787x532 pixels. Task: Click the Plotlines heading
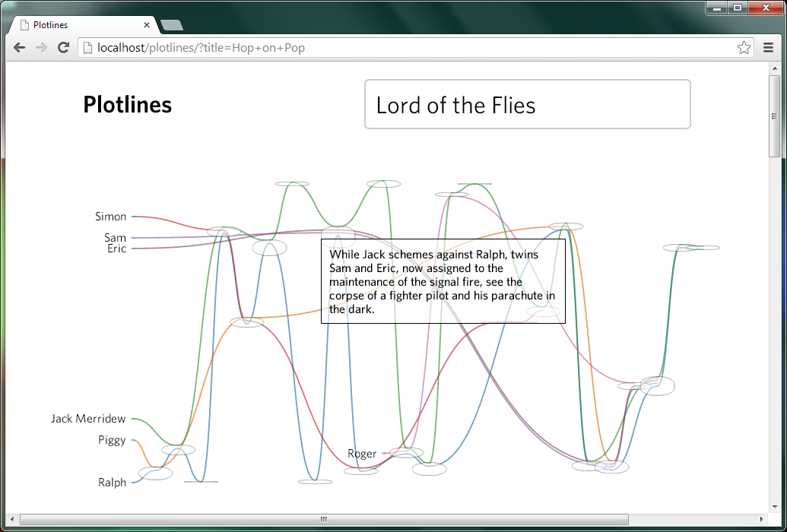point(128,104)
